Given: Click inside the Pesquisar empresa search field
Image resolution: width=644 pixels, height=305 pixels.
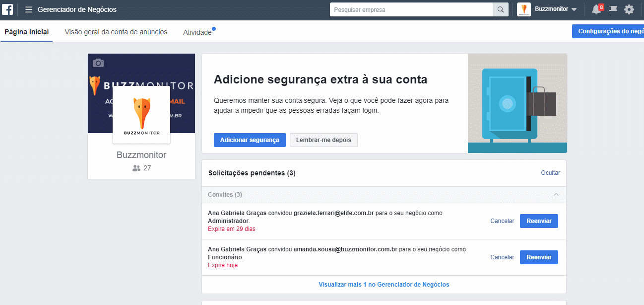Looking at the screenshot, I should 411,9.
